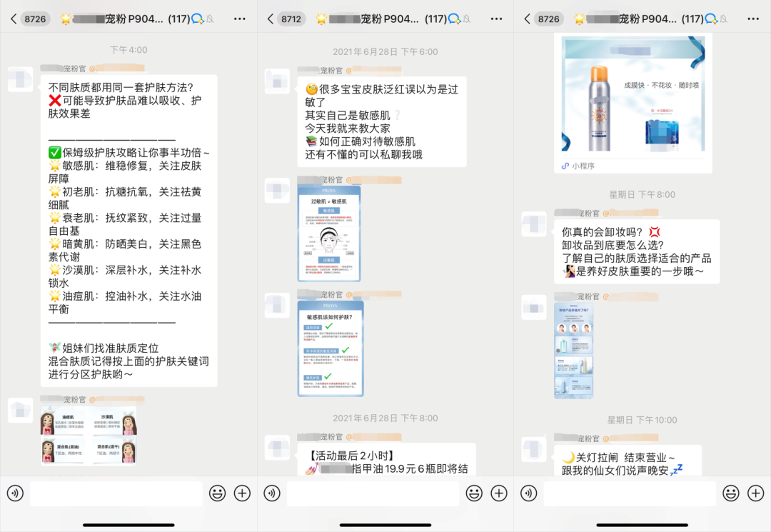
Task: Open the emoji picker in the left chat
Action: tap(217, 493)
